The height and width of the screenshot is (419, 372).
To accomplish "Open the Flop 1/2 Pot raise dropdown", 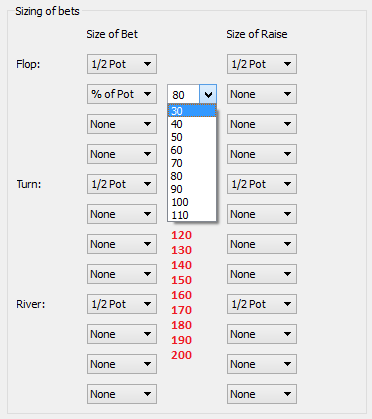I will pyautogui.click(x=262, y=64).
